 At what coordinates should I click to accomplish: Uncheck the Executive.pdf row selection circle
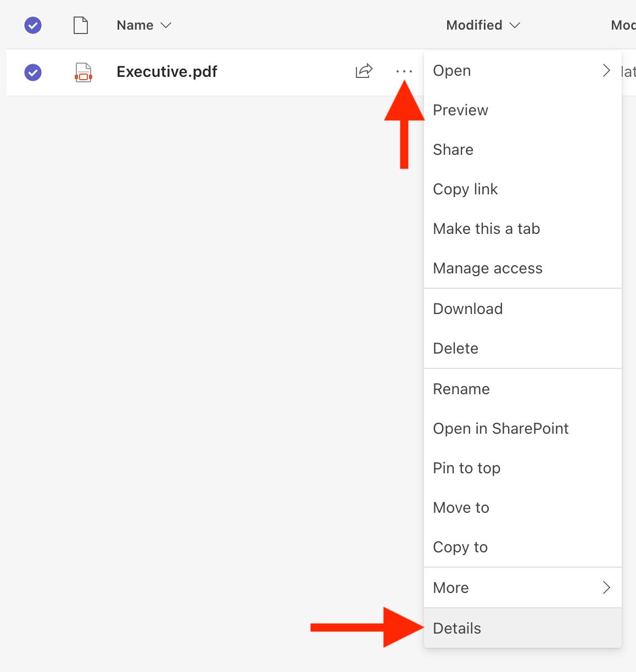(x=33, y=72)
